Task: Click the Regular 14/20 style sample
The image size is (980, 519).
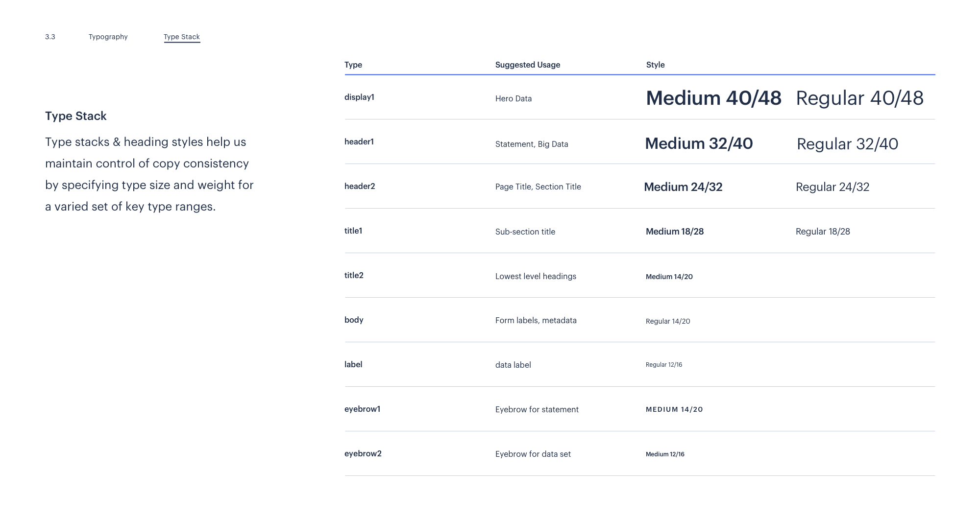Action: click(668, 321)
